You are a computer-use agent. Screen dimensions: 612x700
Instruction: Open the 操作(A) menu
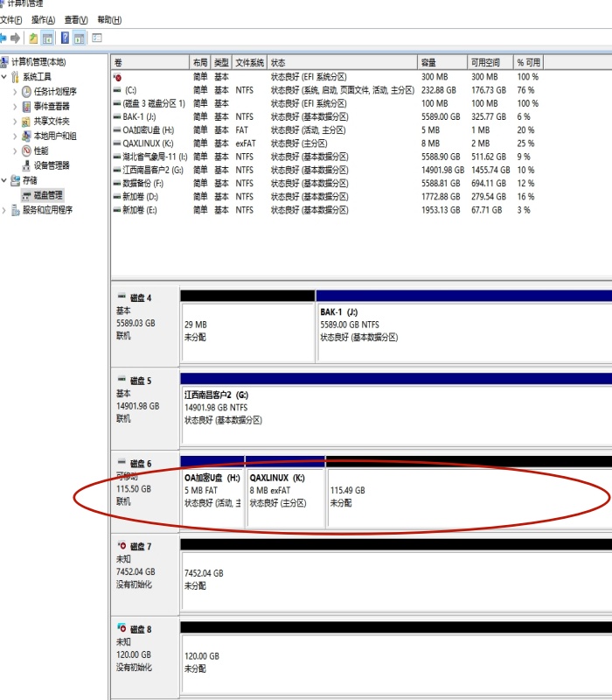coord(42,20)
